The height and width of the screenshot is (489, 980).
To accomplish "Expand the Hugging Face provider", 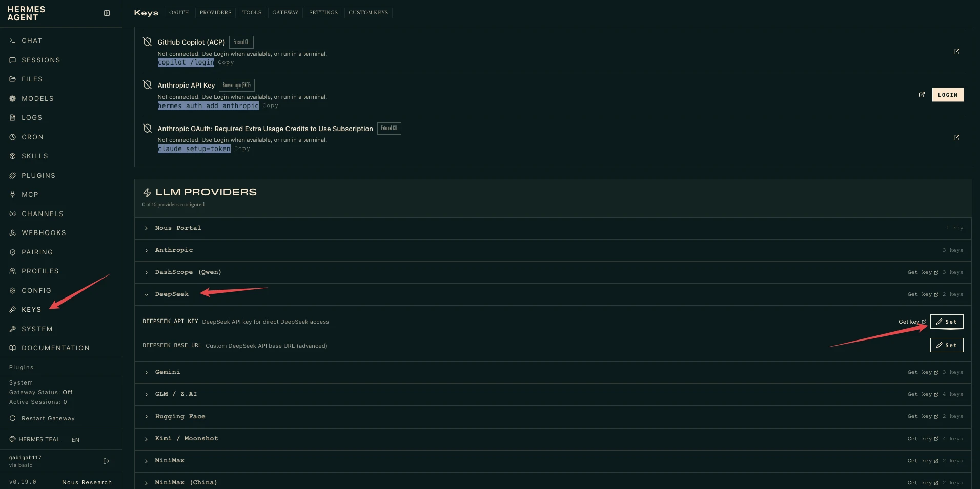I will click(x=553, y=417).
